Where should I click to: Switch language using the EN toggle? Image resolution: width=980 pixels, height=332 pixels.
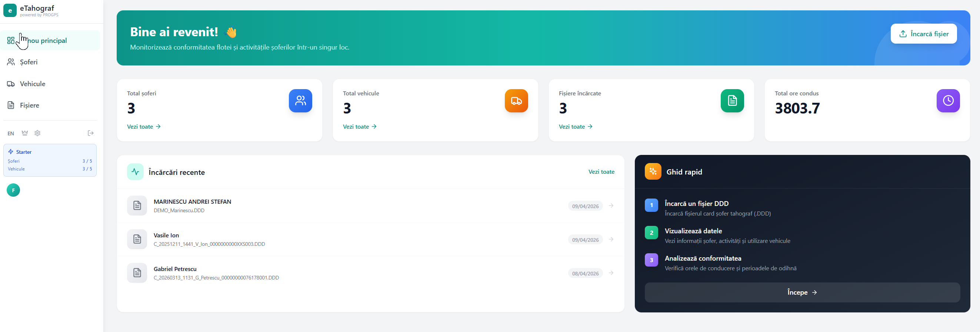pyautogui.click(x=11, y=133)
